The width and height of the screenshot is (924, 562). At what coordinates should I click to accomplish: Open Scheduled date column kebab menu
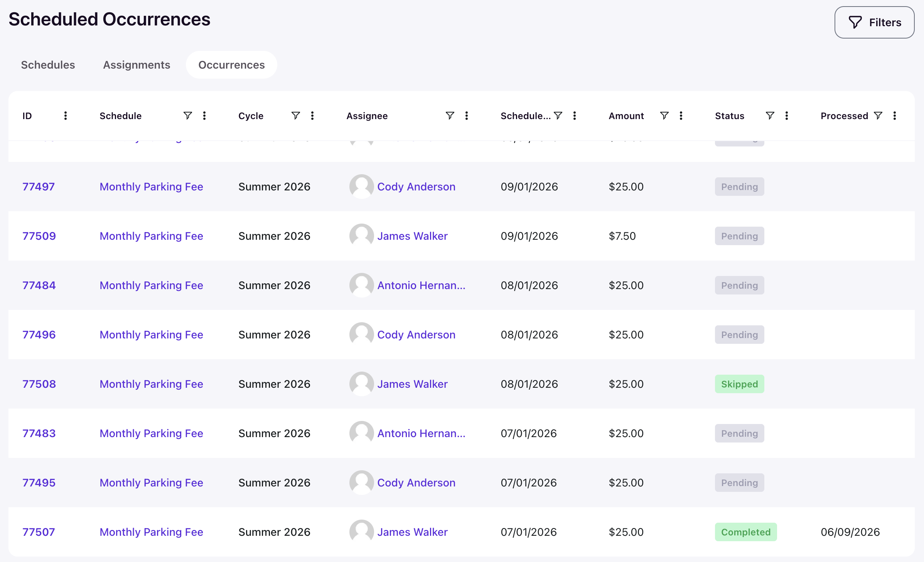[x=575, y=116]
